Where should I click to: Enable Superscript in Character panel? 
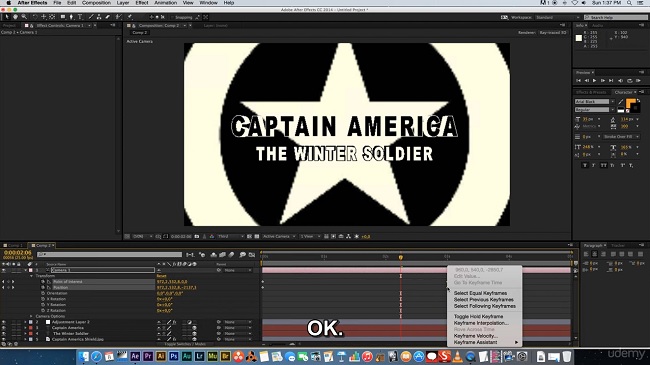pos(622,165)
